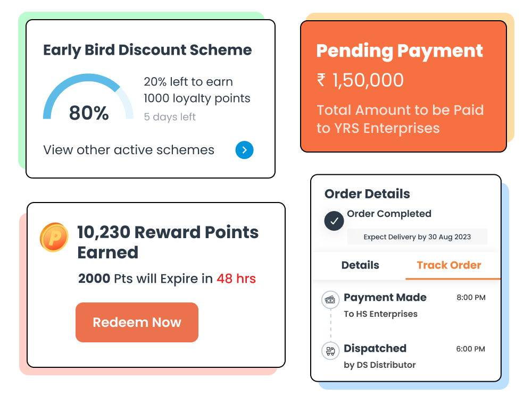Click the dashed timeline connector between order steps
532x404 pixels.
click(x=331, y=325)
